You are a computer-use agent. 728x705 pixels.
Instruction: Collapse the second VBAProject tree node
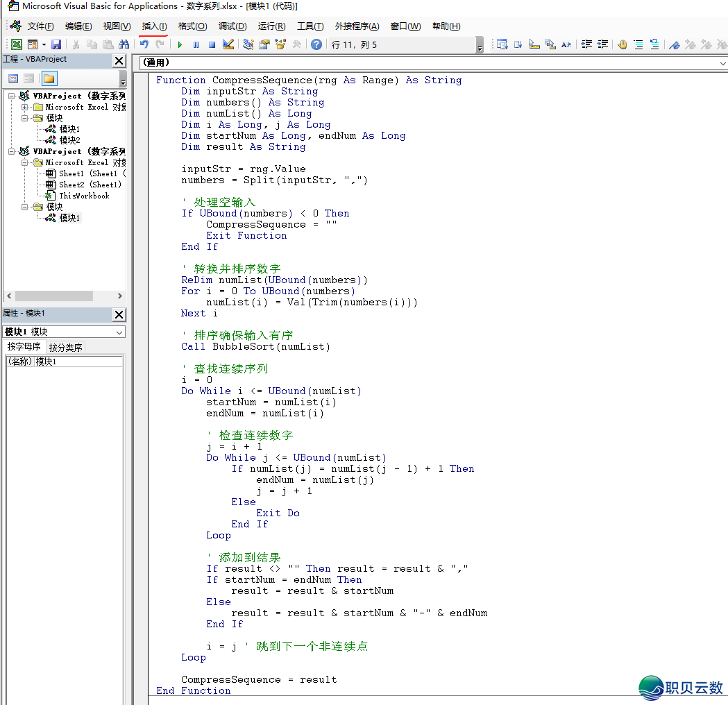(12, 152)
